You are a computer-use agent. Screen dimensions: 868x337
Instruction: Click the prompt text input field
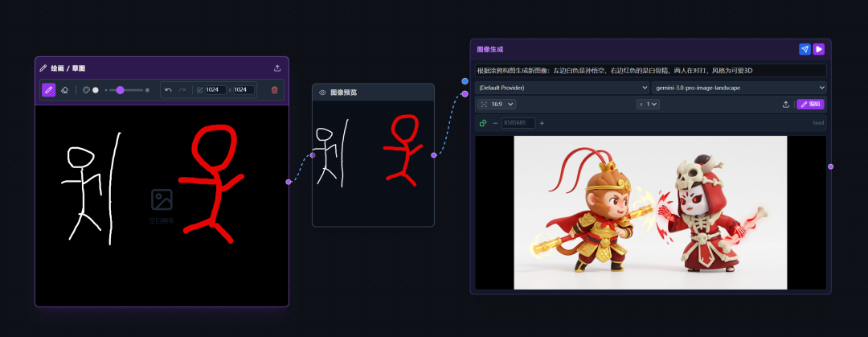click(x=650, y=71)
